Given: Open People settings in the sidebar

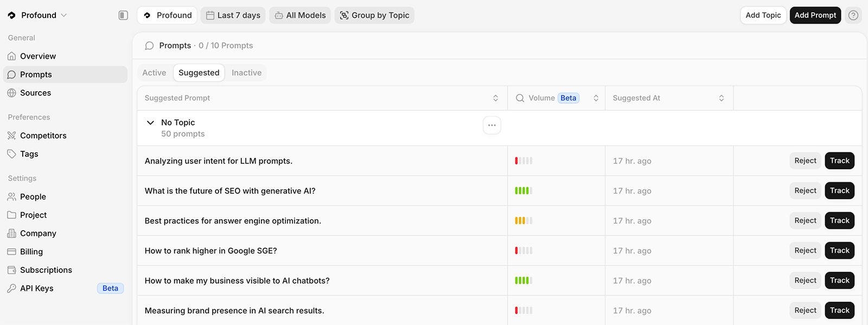Looking at the screenshot, I should (x=65, y=196).
